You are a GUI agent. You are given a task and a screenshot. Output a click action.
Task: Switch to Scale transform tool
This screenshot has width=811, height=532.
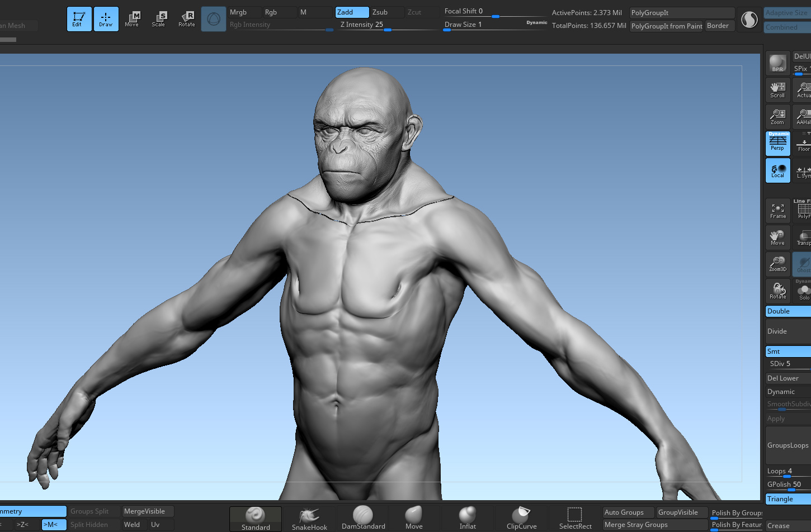[x=159, y=19]
